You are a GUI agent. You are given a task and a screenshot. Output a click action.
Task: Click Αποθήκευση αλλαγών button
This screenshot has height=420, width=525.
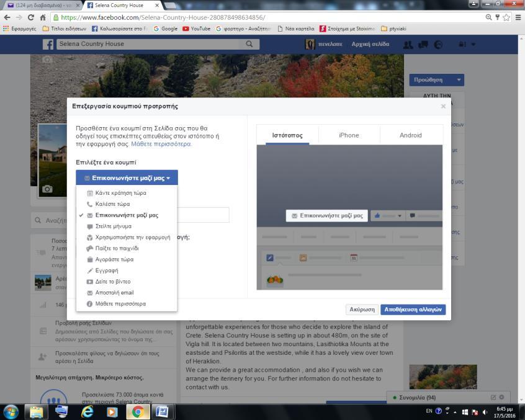pos(413,310)
